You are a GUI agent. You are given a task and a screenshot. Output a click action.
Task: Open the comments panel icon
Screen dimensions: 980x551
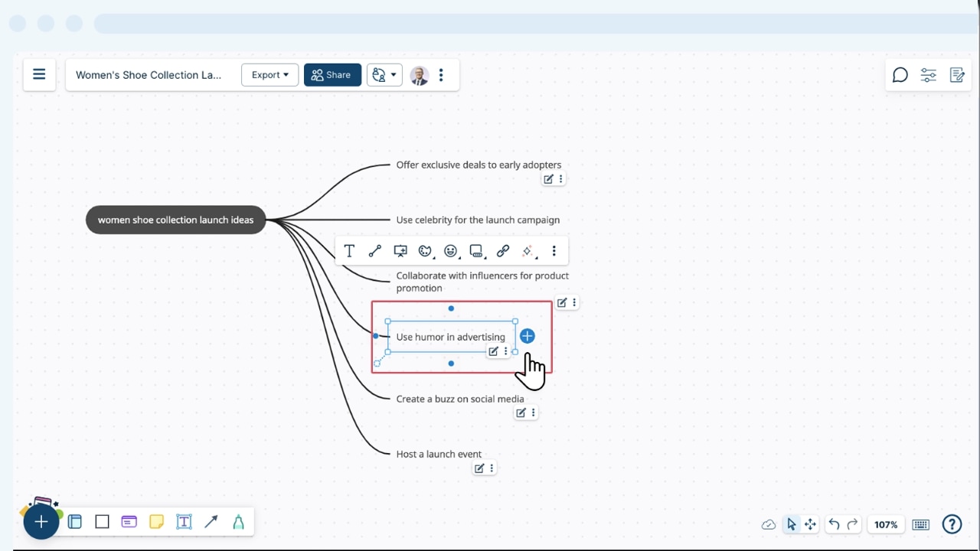pyautogui.click(x=900, y=75)
